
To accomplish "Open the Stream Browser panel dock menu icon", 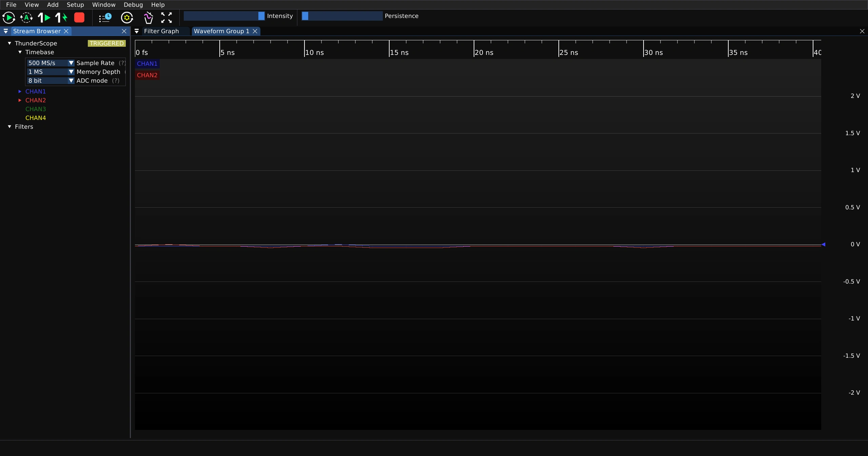I will point(6,31).
